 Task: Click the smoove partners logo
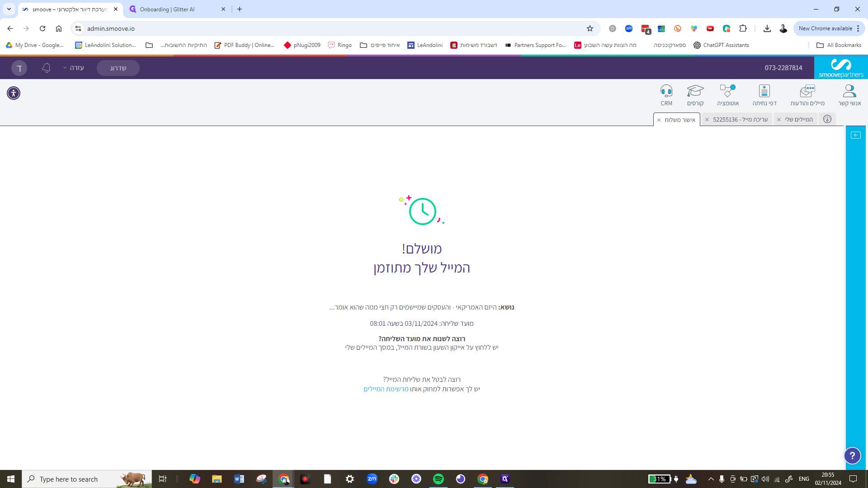pyautogui.click(x=840, y=68)
